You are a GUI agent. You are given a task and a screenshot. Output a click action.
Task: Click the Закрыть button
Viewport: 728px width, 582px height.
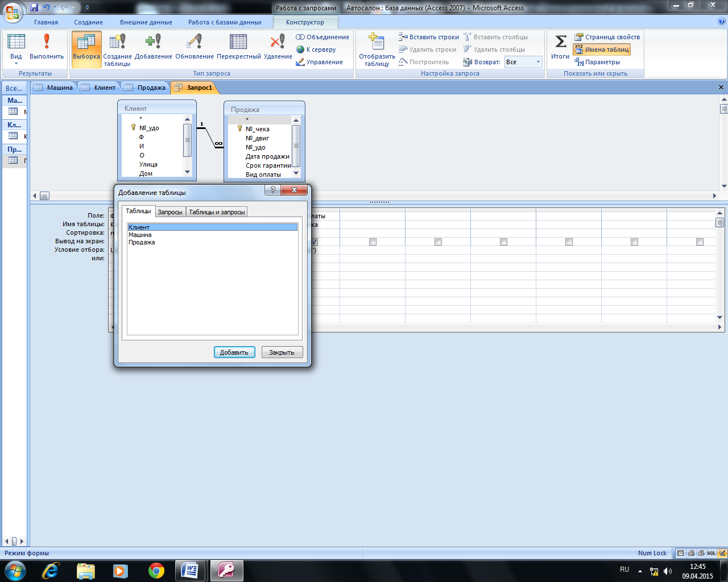(x=282, y=352)
